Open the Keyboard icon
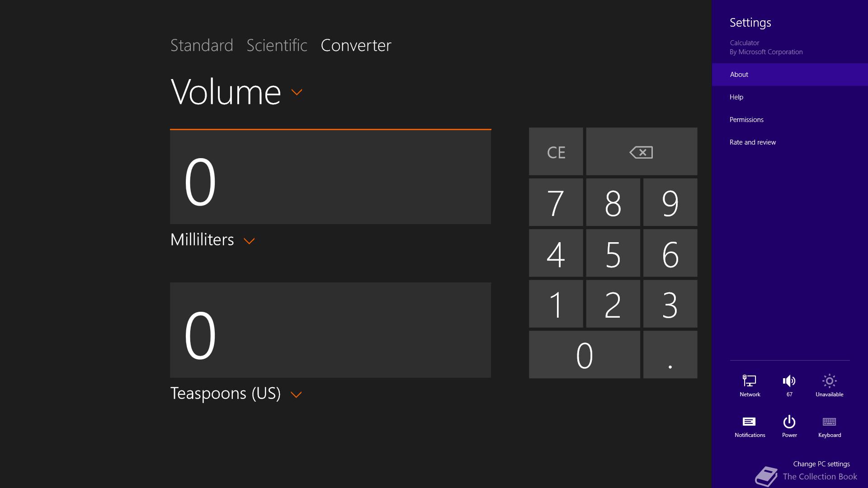The height and width of the screenshot is (488, 868). [829, 427]
